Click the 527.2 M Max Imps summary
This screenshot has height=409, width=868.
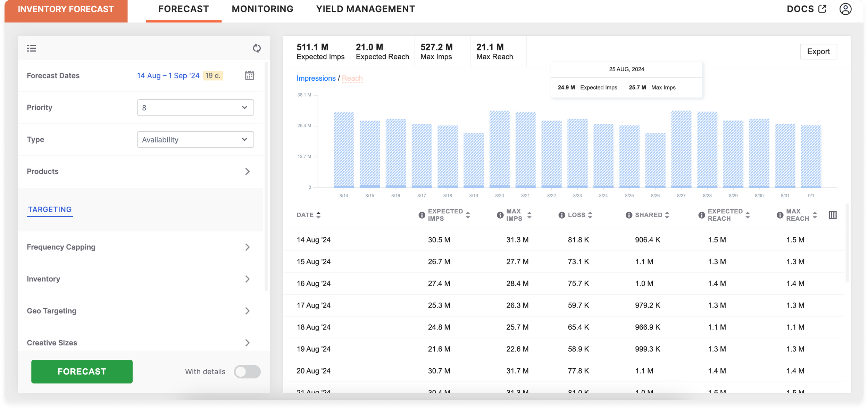tap(436, 51)
